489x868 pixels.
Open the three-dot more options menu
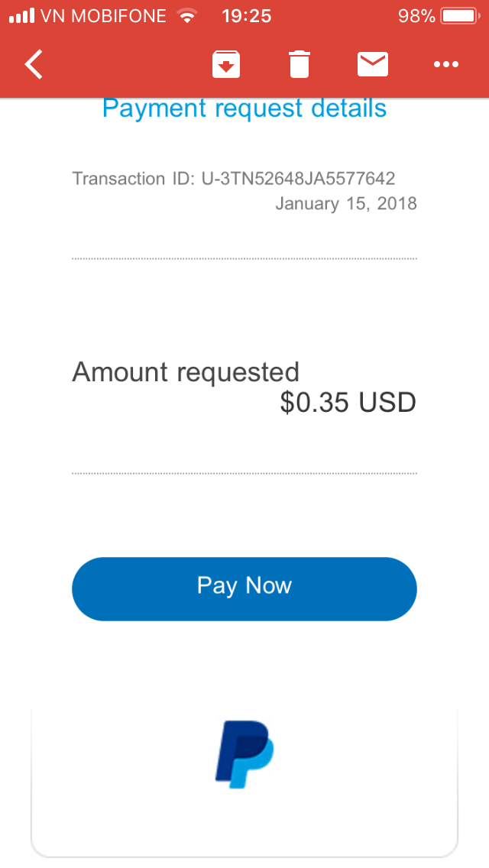point(446,65)
